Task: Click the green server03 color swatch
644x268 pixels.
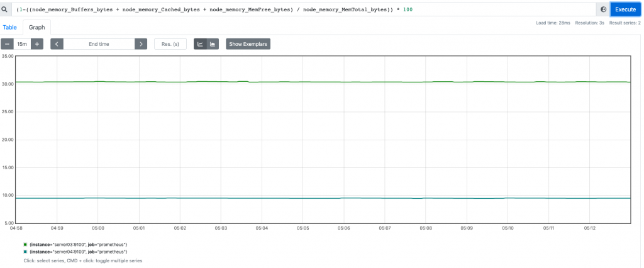Action: coord(25,244)
